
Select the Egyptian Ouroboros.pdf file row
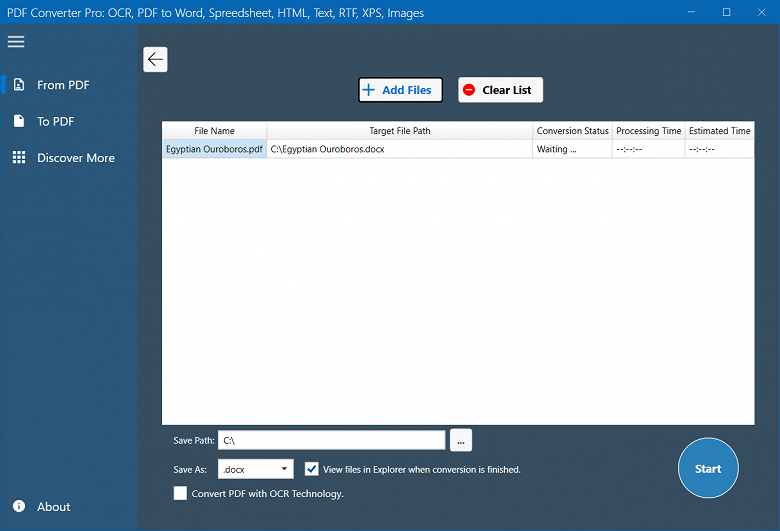pos(458,149)
